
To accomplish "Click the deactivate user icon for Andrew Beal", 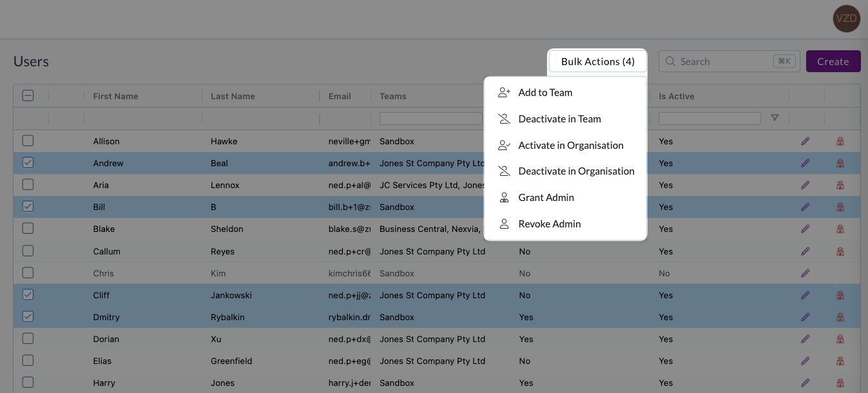I will point(840,163).
